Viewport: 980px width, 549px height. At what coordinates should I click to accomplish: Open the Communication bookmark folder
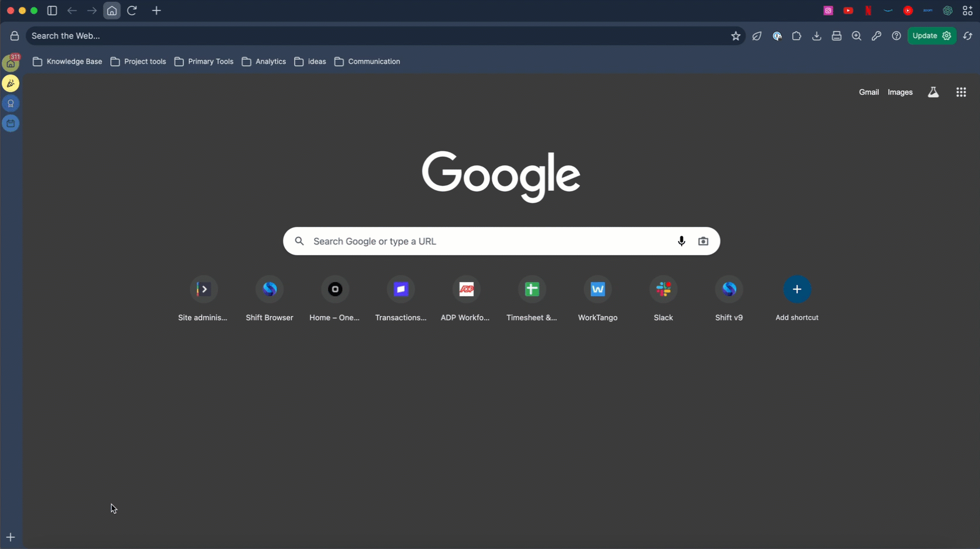pos(367,62)
